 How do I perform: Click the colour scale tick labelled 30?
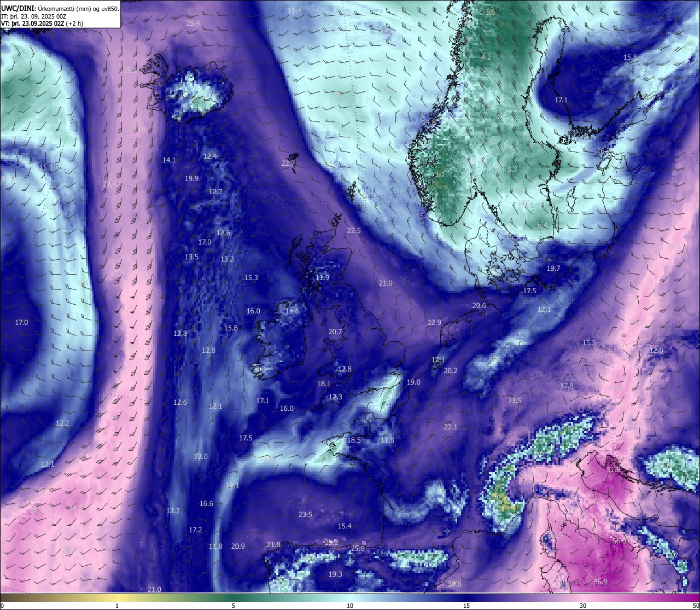click(583, 606)
